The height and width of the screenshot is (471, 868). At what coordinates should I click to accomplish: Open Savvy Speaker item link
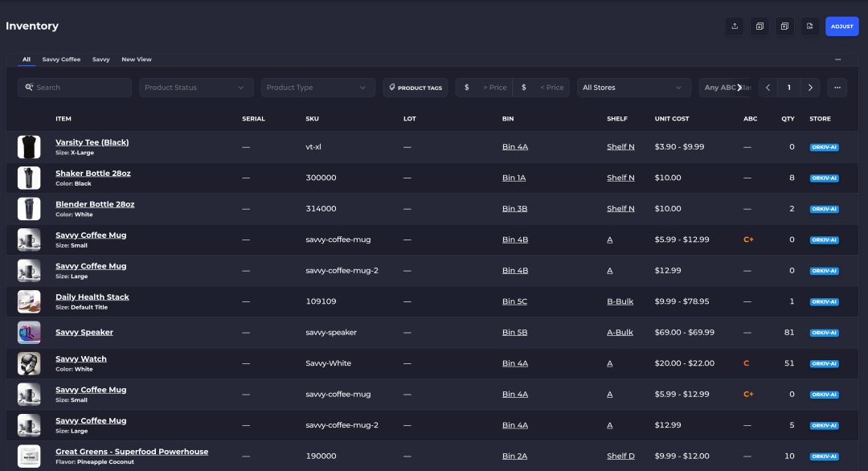point(84,332)
